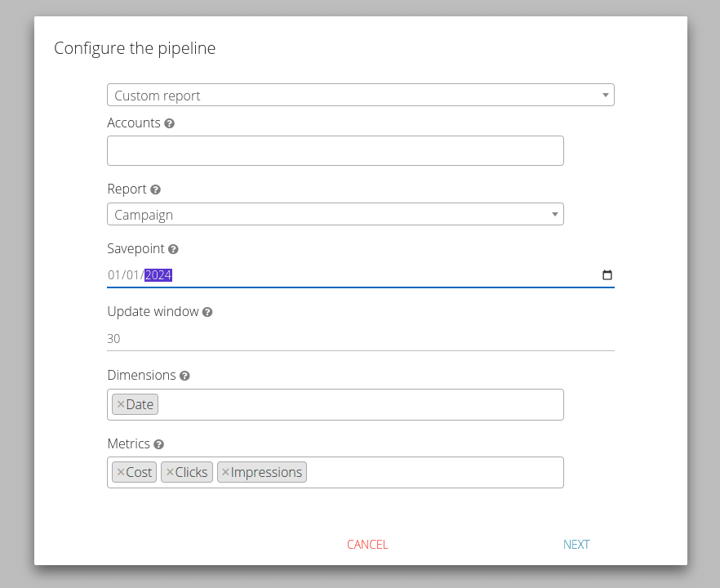Viewport: 720px width, 588px height.
Task: Remove the Cost metric tag
Action: (x=121, y=472)
